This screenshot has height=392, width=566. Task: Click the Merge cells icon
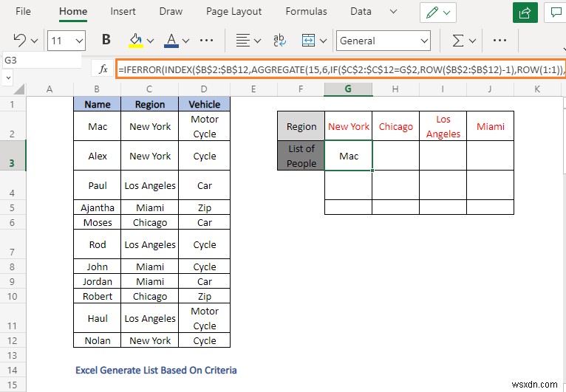(x=308, y=41)
